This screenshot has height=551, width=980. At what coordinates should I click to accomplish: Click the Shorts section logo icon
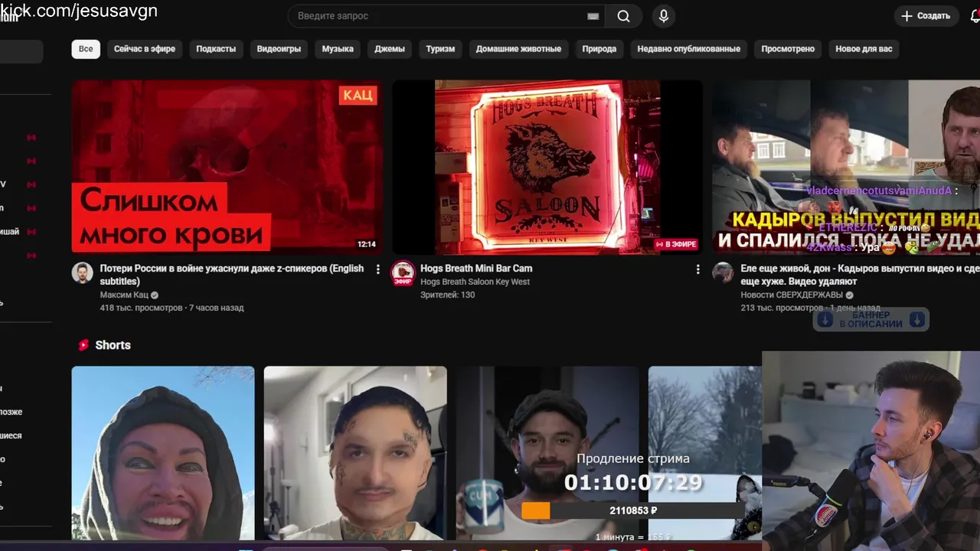pos(83,345)
